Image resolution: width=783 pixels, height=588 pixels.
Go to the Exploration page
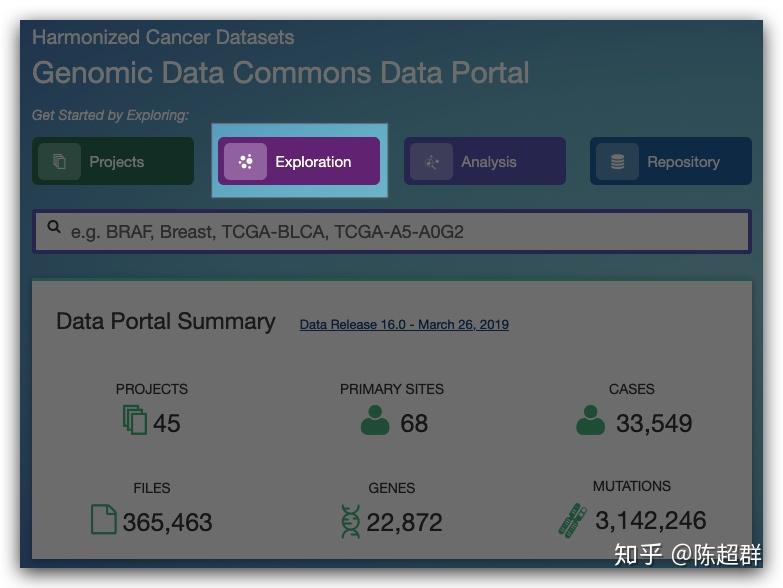point(299,162)
